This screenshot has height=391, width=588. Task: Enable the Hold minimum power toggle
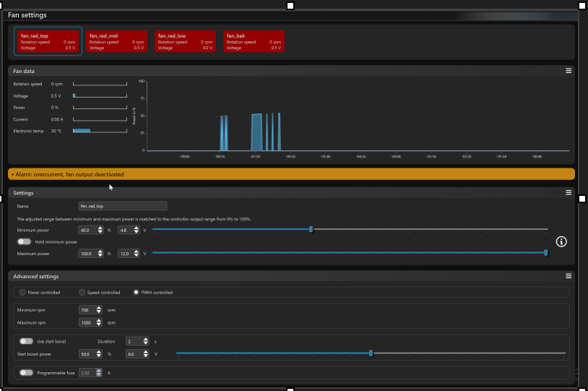coord(25,242)
